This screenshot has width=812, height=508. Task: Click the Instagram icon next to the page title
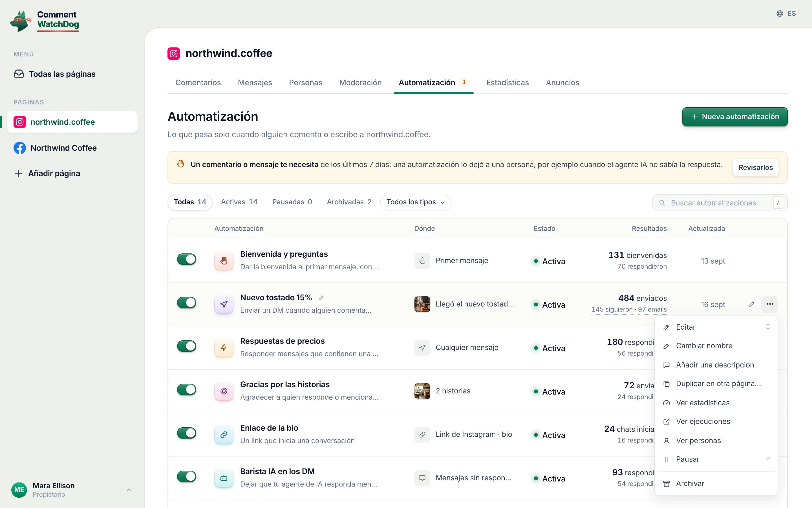click(x=173, y=53)
